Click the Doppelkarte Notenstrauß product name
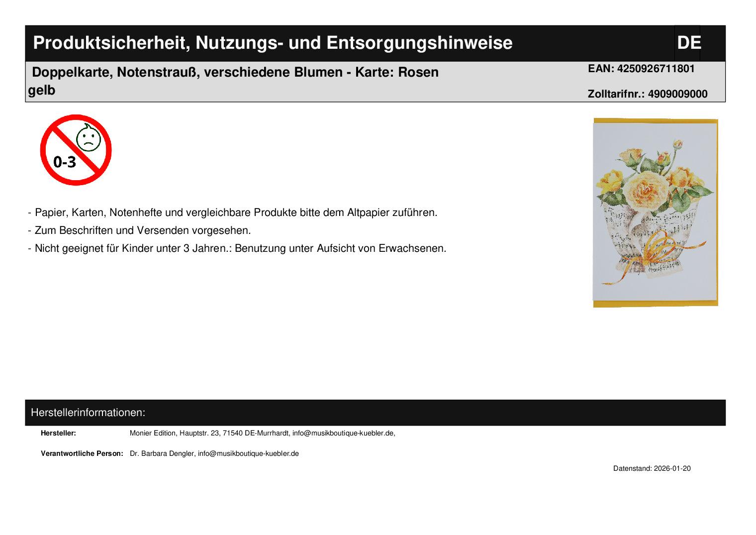This screenshot has width=756, height=535. tap(235, 73)
